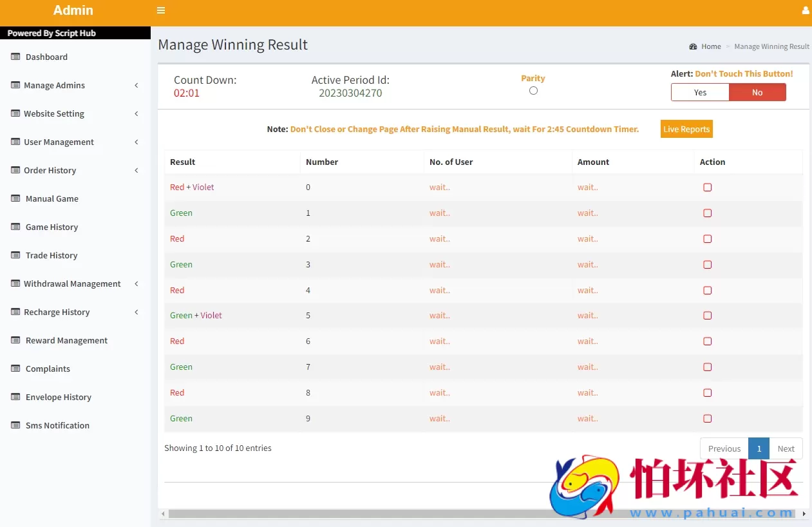Click the Home breadcrumb dashboard icon
The width and height of the screenshot is (812, 527).
coord(693,46)
